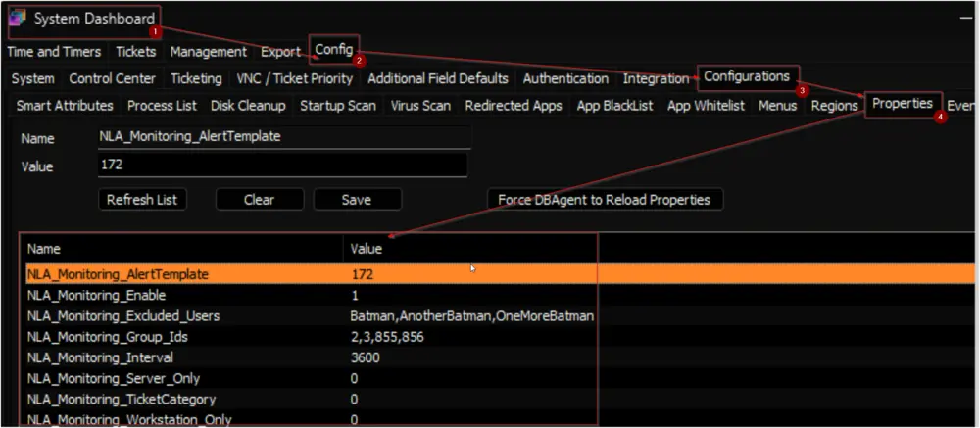Click the value Batman,AnotherBatman,OneMoreBatman
The height and width of the screenshot is (428, 980).
click(472, 316)
